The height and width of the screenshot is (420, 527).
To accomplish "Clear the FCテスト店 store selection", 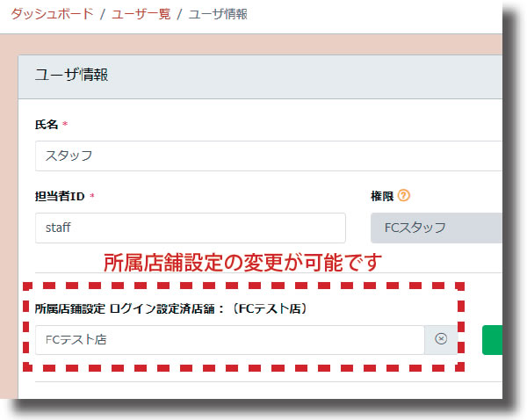I will click(x=441, y=339).
